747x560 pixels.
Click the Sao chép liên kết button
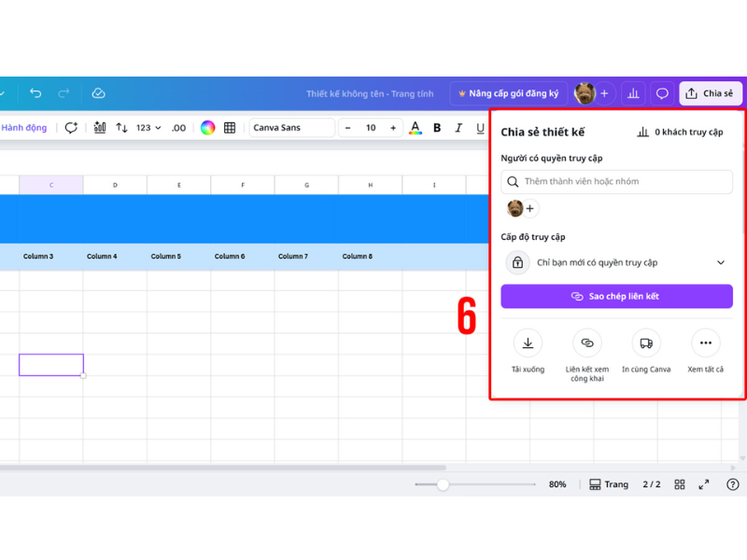[616, 296]
